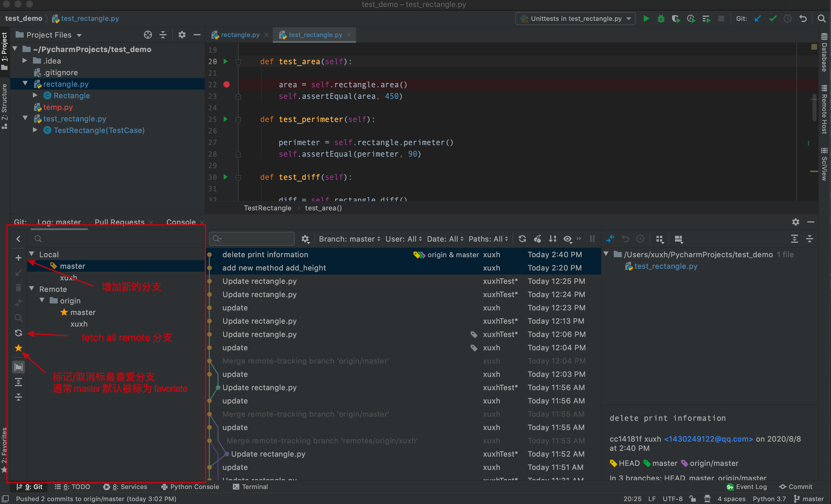The height and width of the screenshot is (504, 831).
Task: Toggle group branches by directory icon
Action: (x=18, y=367)
